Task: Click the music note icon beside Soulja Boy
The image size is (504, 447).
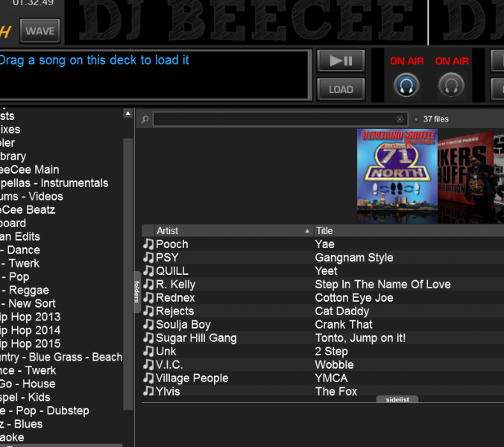Action: pyautogui.click(x=148, y=324)
